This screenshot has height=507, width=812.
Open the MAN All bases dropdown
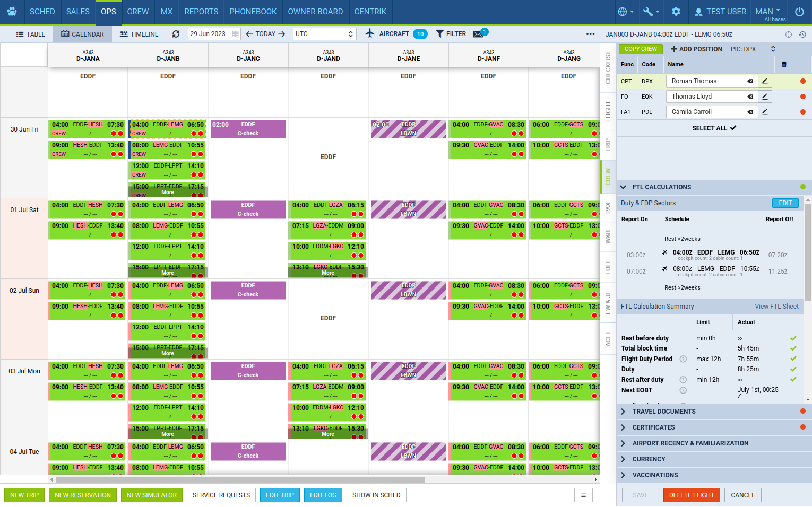click(769, 14)
